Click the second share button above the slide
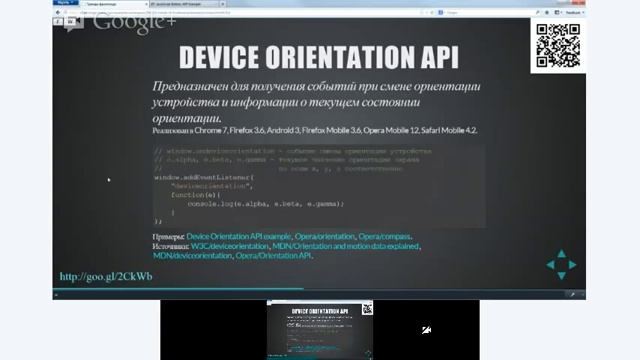The width and height of the screenshot is (640, 360). [71, 21]
